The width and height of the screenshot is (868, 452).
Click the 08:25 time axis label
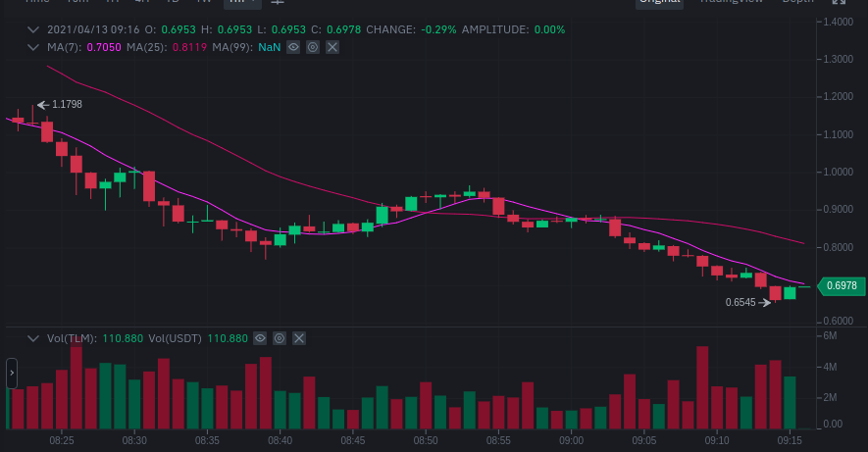coord(62,441)
